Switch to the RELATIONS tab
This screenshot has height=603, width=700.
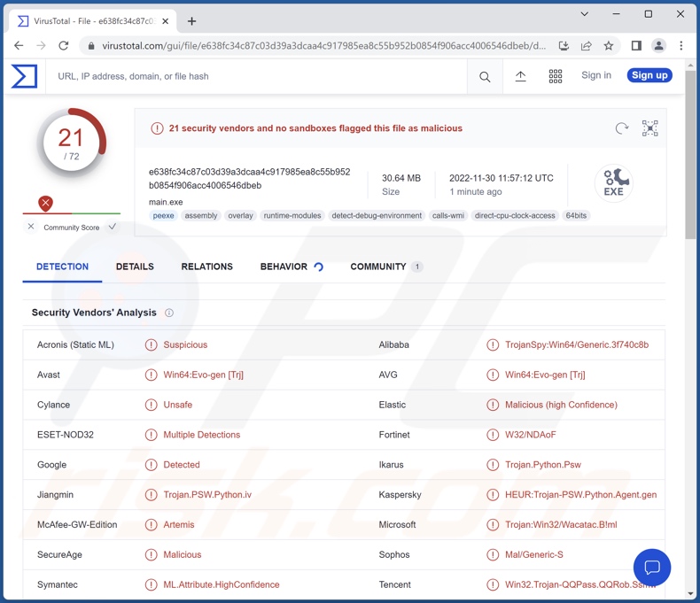(207, 267)
